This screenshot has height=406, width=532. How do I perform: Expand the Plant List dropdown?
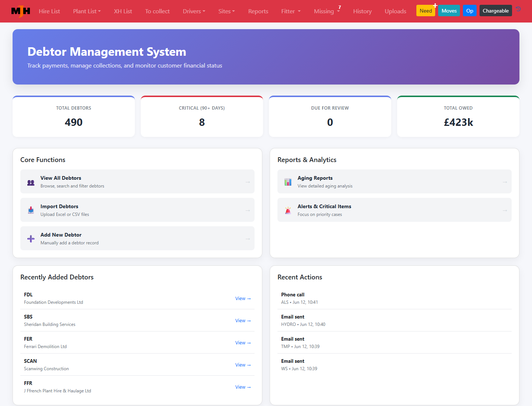[x=87, y=11]
